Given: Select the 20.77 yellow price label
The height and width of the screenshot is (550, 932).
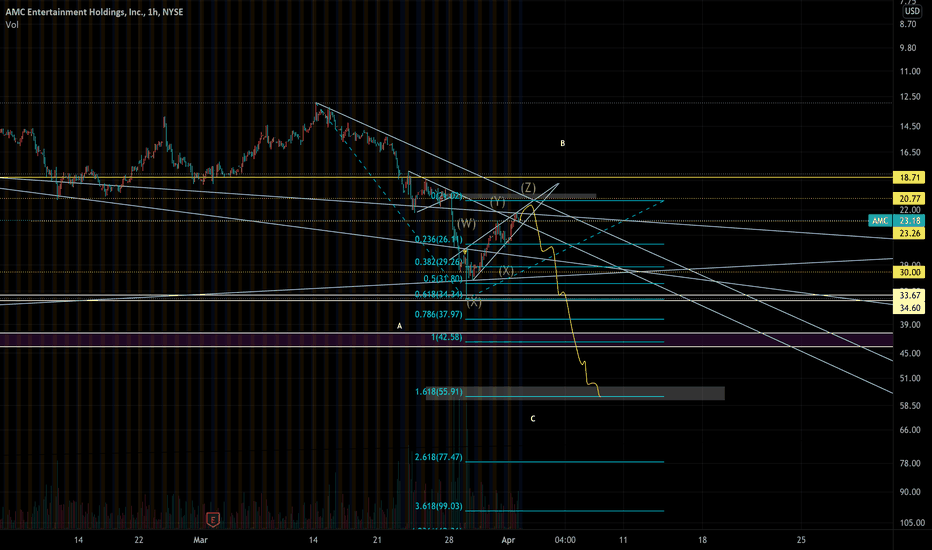Looking at the screenshot, I should coord(909,199).
